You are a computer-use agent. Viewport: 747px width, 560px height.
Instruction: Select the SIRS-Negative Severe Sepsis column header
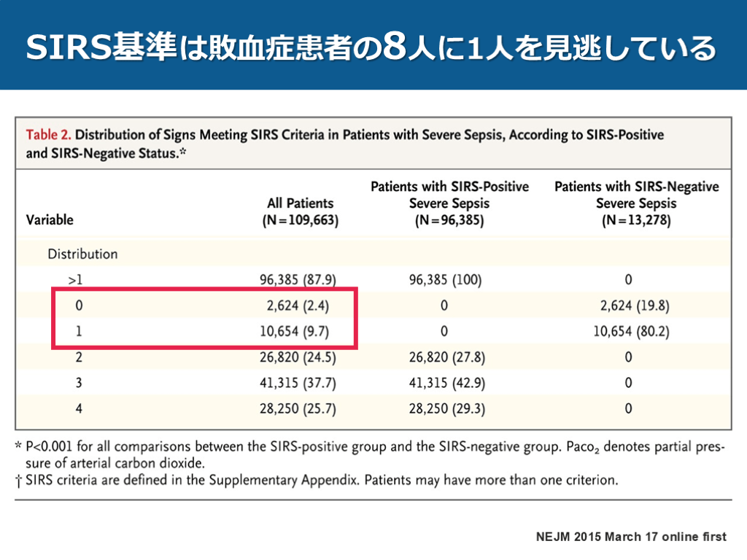point(636,203)
